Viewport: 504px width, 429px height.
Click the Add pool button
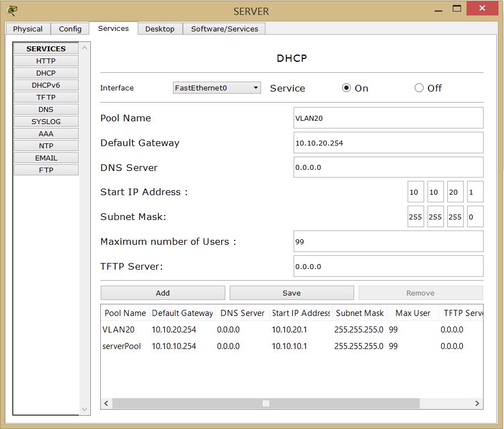click(163, 293)
